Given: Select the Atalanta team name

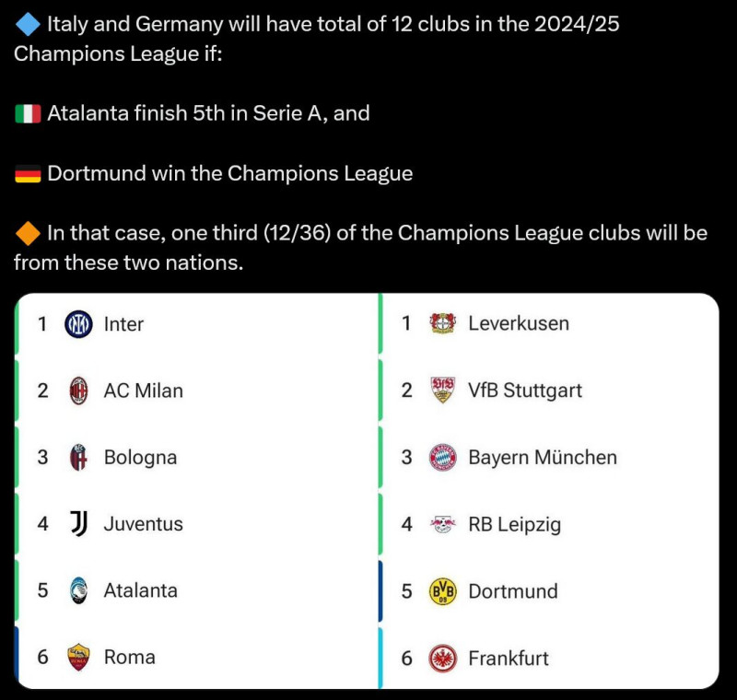Looking at the screenshot, I should click(141, 590).
